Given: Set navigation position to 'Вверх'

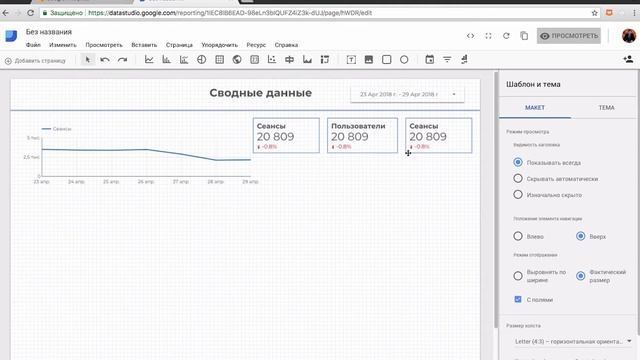Looking at the screenshot, I should coord(580,236).
